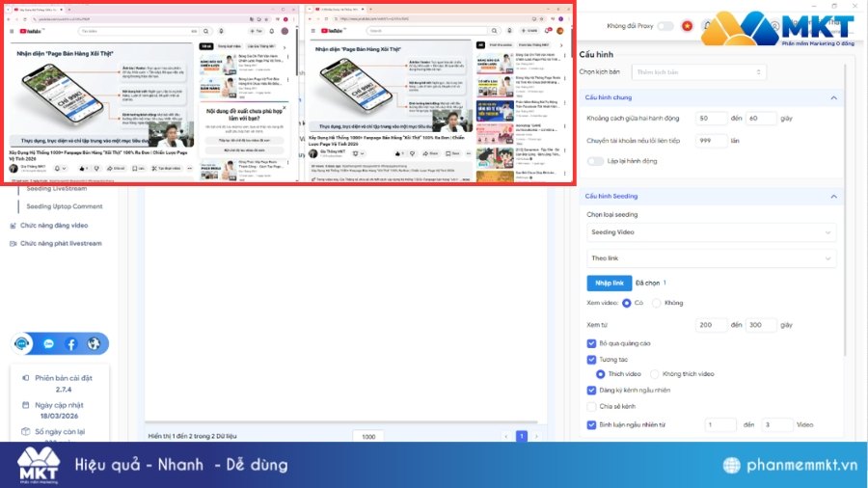
Task: Click the search magnifier in right YouTube window
Action: click(x=494, y=31)
